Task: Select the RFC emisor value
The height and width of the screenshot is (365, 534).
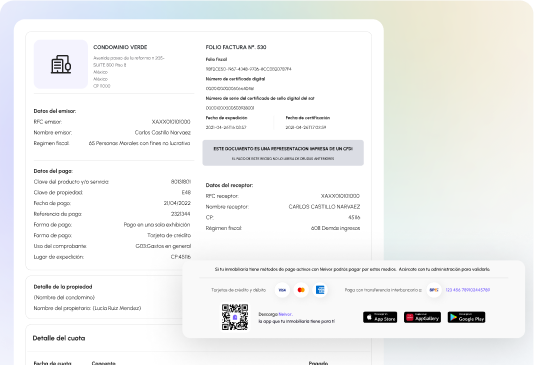Action: [x=171, y=122]
